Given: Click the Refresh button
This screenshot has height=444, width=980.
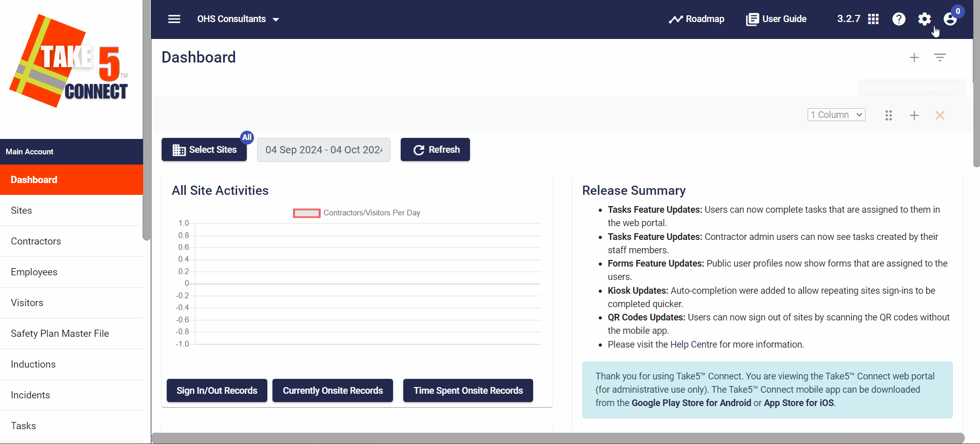Looking at the screenshot, I should point(435,150).
